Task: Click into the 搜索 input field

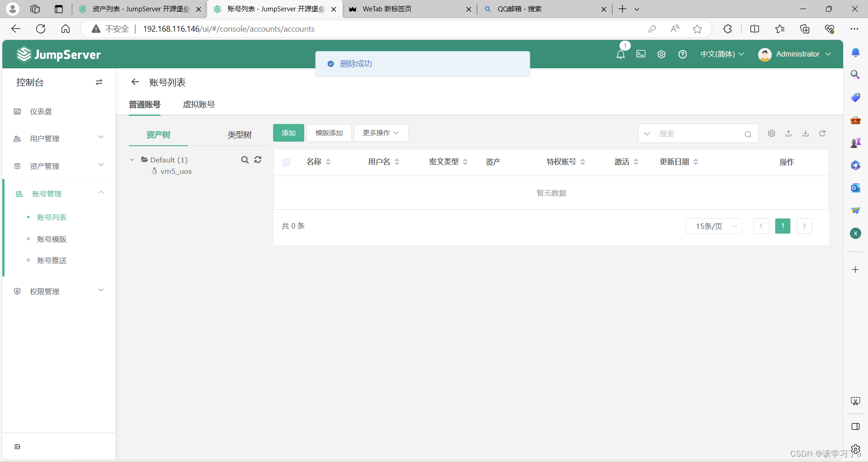Action: (698, 134)
